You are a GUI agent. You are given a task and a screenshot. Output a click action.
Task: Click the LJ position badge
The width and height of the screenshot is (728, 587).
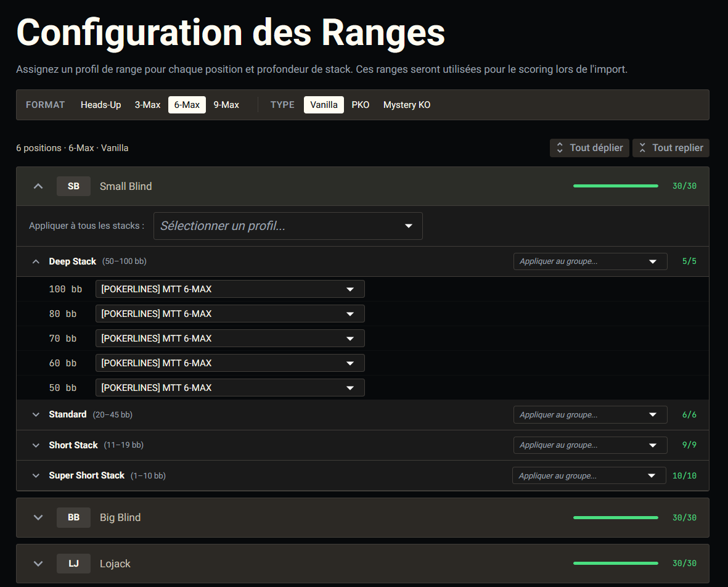pyautogui.click(x=73, y=564)
